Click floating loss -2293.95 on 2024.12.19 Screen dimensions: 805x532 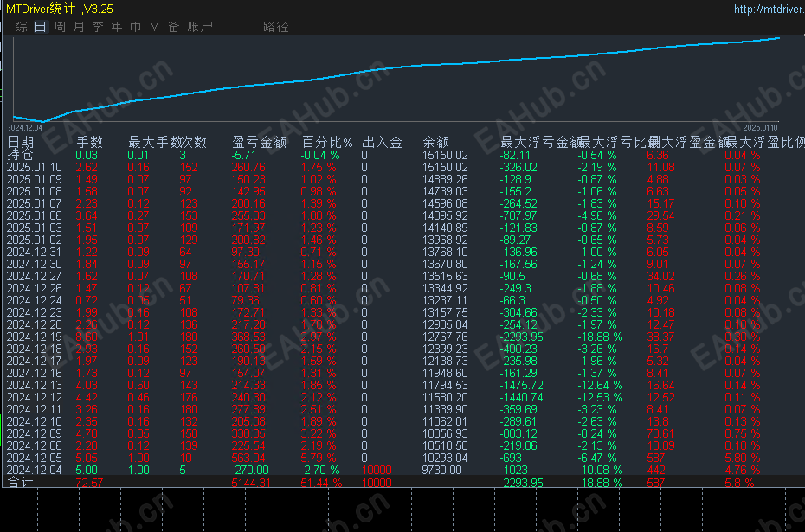[521, 337]
